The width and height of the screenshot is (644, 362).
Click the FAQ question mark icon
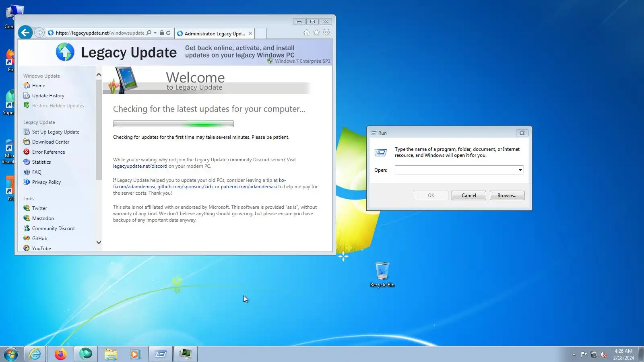[x=27, y=172]
